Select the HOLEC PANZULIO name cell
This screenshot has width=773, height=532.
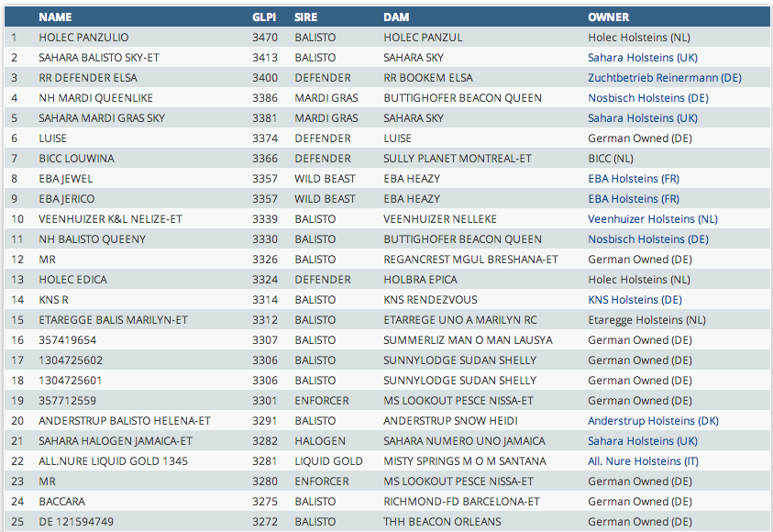pos(83,38)
